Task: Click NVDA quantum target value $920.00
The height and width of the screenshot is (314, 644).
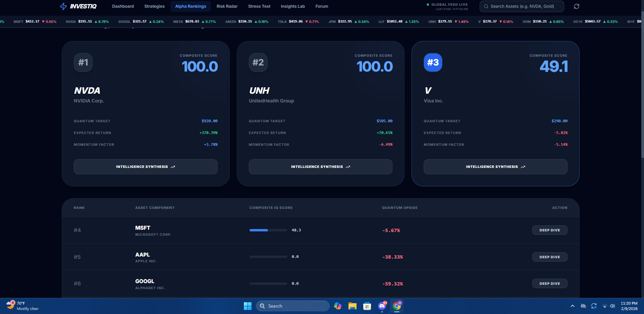Action: click(x=210, y=121)
